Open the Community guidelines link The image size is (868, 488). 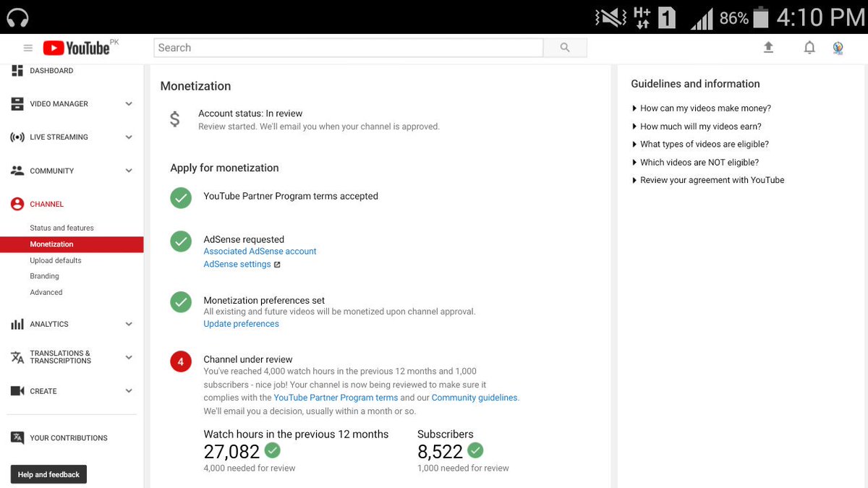[x=475, y=398]
